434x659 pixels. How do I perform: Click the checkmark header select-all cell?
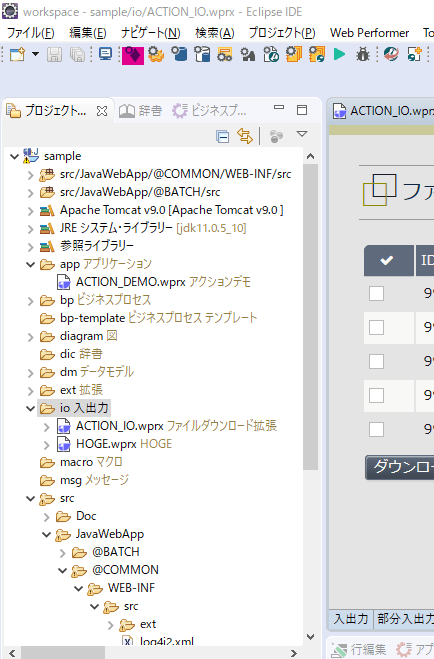pyautogui.click(x=388, y=261)
